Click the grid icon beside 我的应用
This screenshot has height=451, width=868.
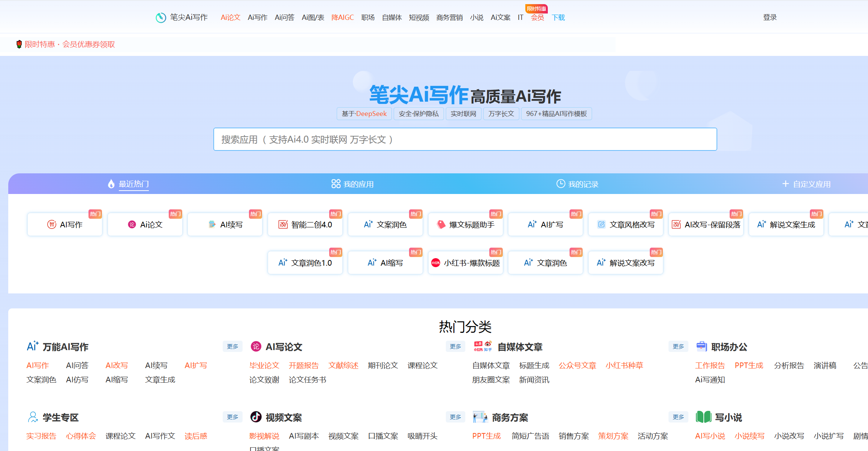pos(336,184)
